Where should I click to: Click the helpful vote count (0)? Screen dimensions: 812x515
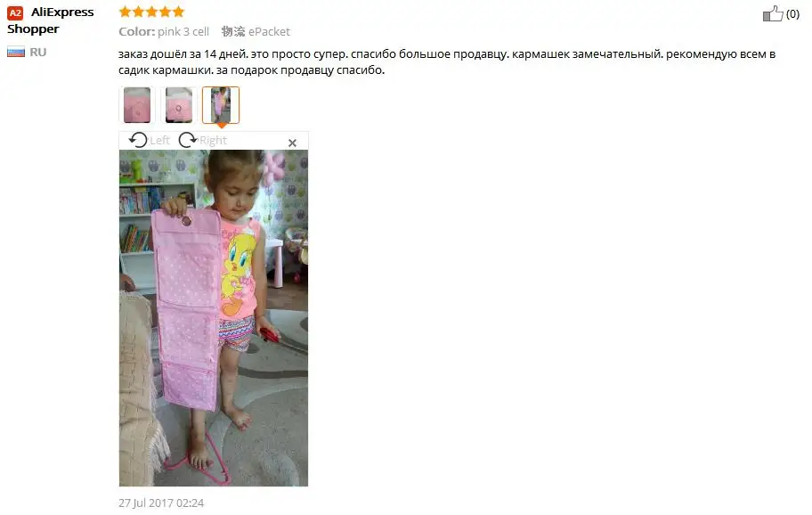coord(792,14)
